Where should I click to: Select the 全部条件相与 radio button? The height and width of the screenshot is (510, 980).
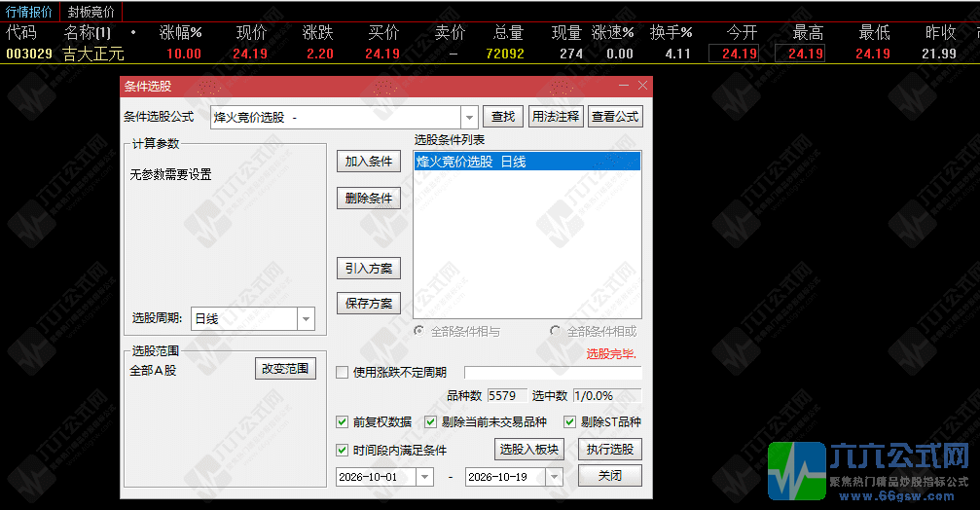point(419,331)
